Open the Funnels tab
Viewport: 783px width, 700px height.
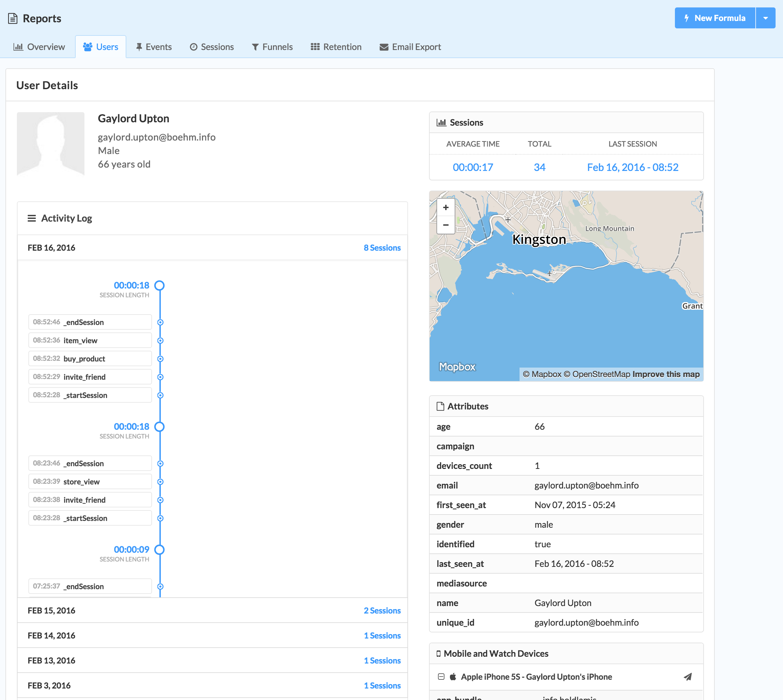pos(272,47)
